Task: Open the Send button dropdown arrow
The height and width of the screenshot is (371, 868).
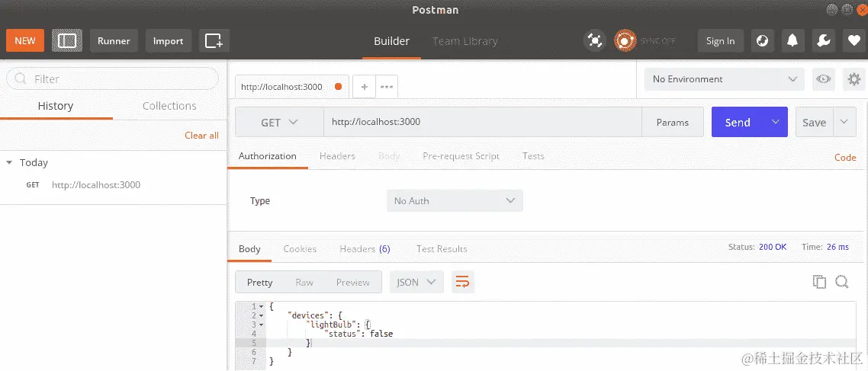Action: (776, 122)
